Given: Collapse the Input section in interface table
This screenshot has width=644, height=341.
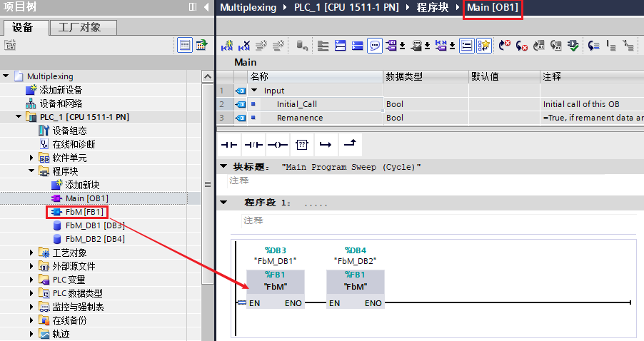Looking at the screenshot, I should pyautogui.click(x=255, y=91).
